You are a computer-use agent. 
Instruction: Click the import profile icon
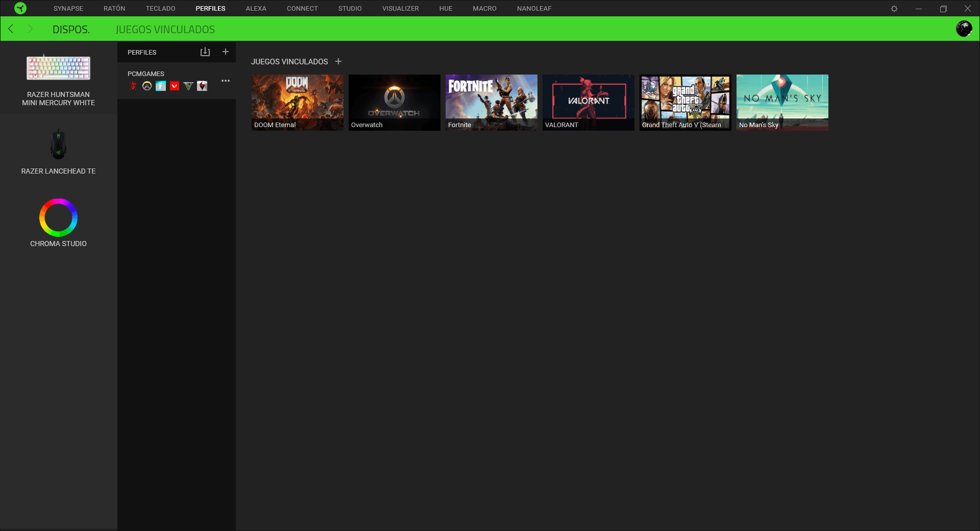point(205,52)
